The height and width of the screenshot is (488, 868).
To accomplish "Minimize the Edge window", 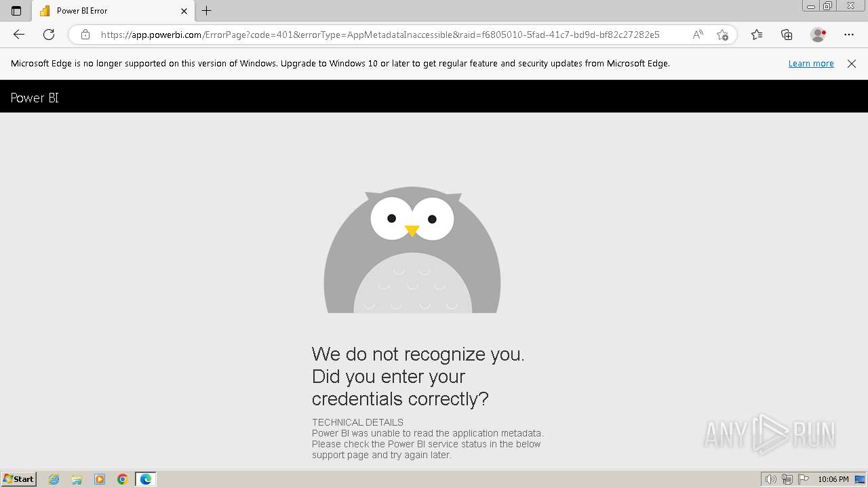I will tap(811, 6).
